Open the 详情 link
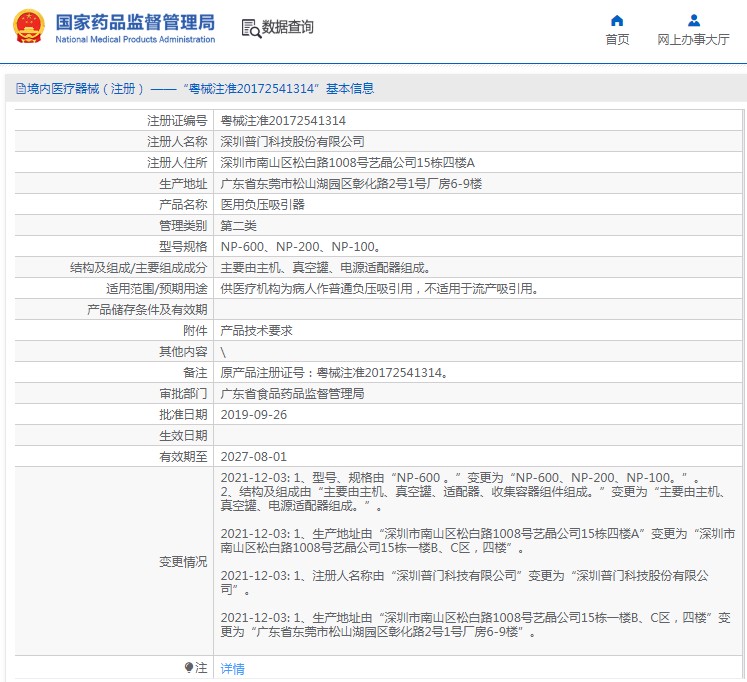Screen dimensions: 747x682 click(232, 668)
